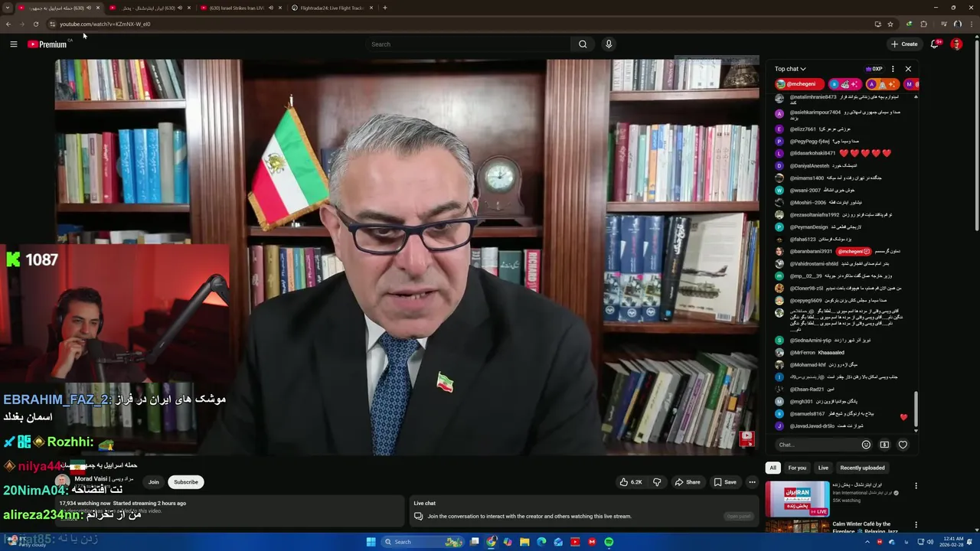Share the live stream
This screenshot has height=551, width=980.
(x=688, y=482)
